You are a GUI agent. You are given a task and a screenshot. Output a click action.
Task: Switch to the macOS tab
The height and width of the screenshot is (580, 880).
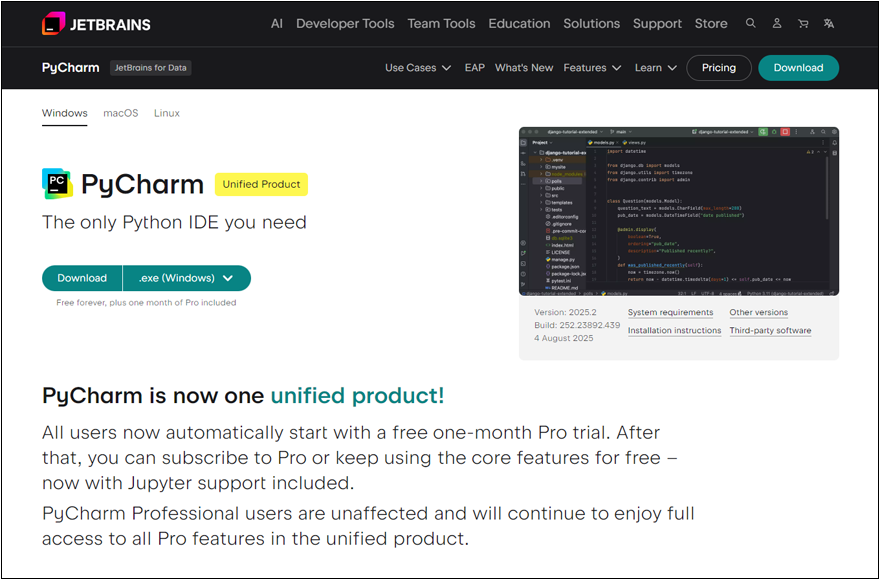121,113
